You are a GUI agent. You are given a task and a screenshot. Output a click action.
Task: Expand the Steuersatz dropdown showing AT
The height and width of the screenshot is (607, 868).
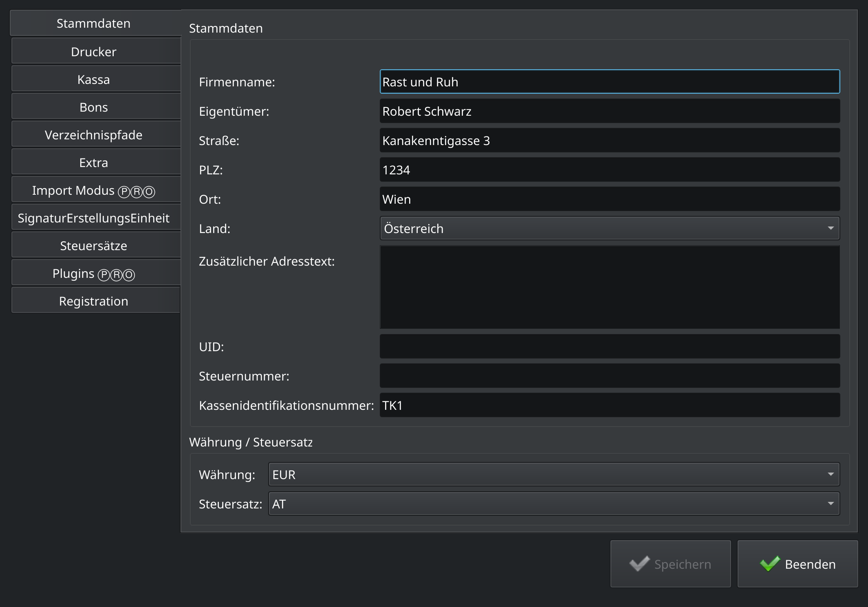[554, 504]
